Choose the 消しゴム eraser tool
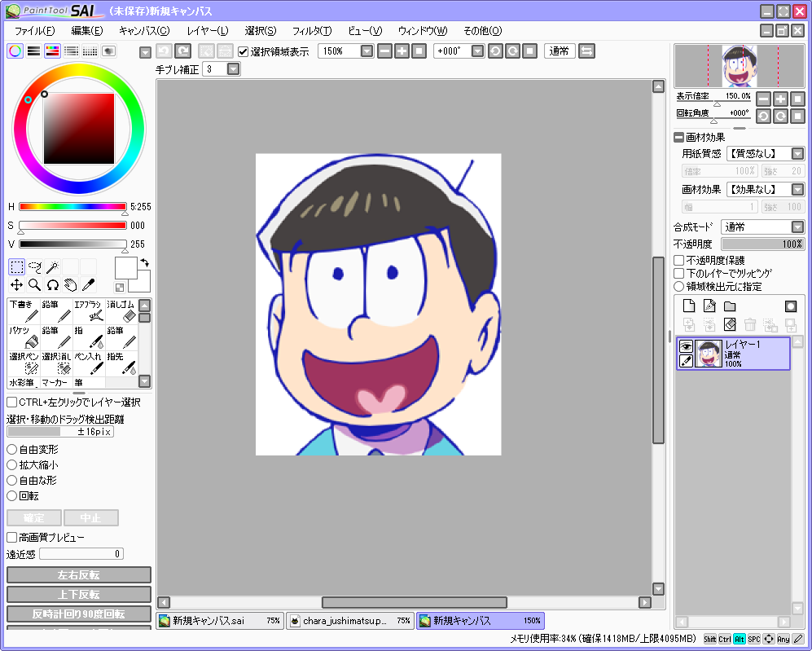The height and width of the screenshot is (651, 812). (x=121, y=310)
